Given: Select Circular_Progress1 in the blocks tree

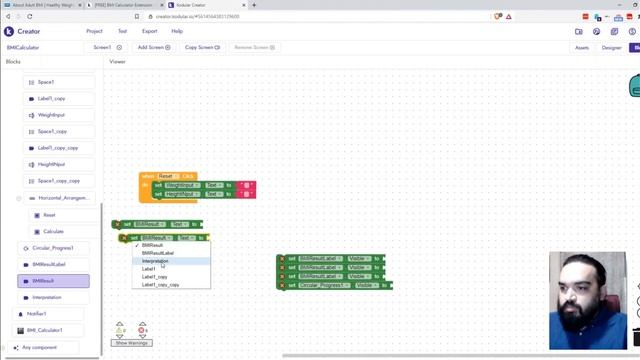Looking at the screenshot, I should click(x=53, y=248).
